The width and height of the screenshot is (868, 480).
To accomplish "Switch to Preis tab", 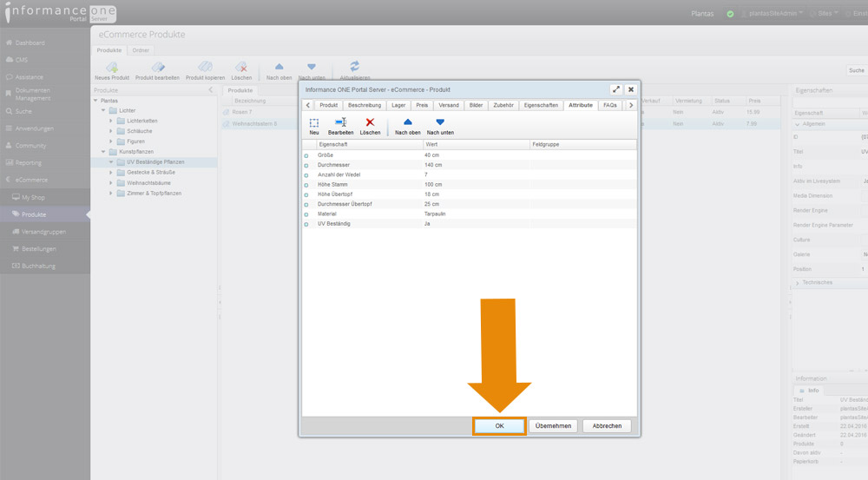I will click(x=422, y=105).
